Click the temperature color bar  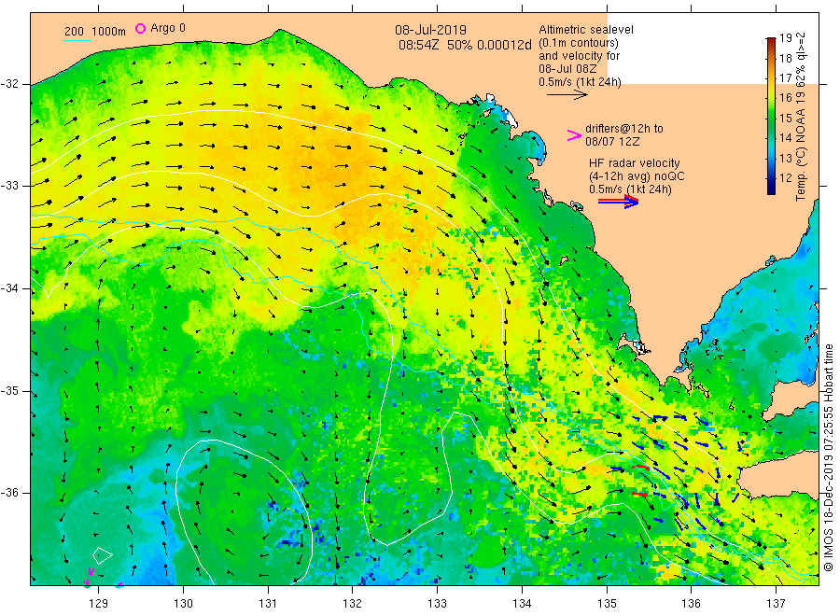(x=771, y=116)
